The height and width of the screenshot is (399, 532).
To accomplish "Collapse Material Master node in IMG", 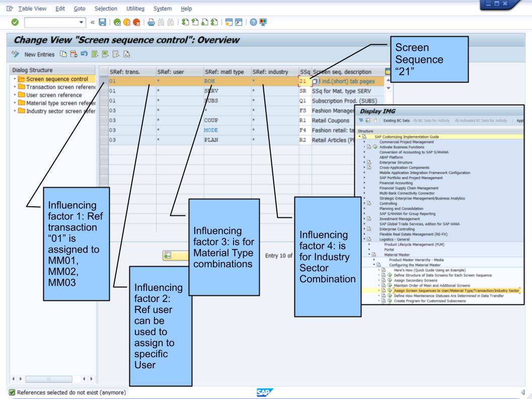I will 369,255.
